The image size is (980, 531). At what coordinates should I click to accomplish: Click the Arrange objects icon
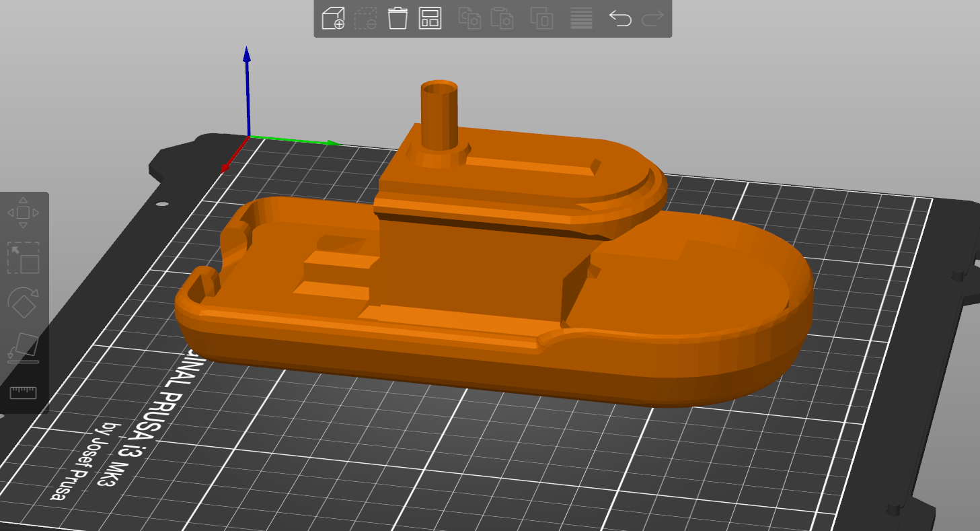[429, 18]
